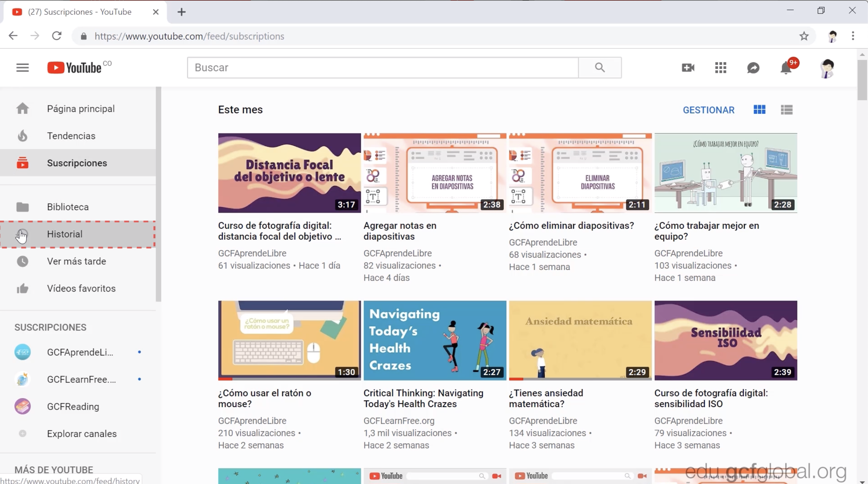Open the messages share icon
The width and height of the screenshot is (868, 484).
[753, 68]
